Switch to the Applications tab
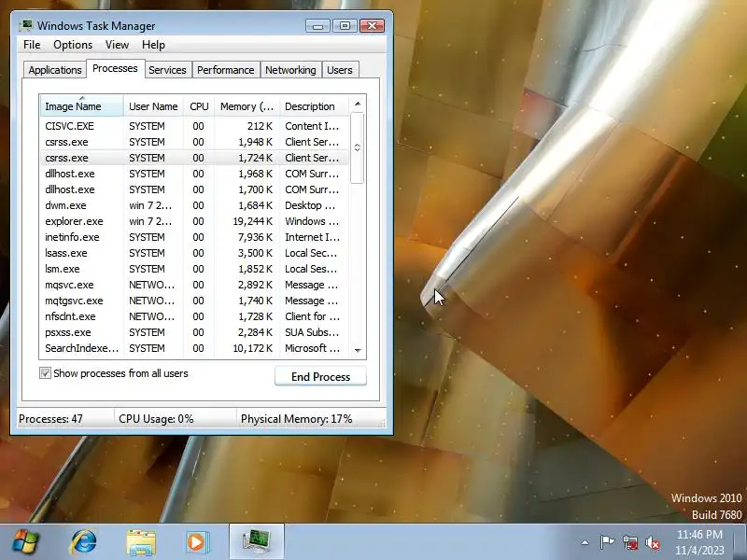747x560 pixels. (55, 70)
